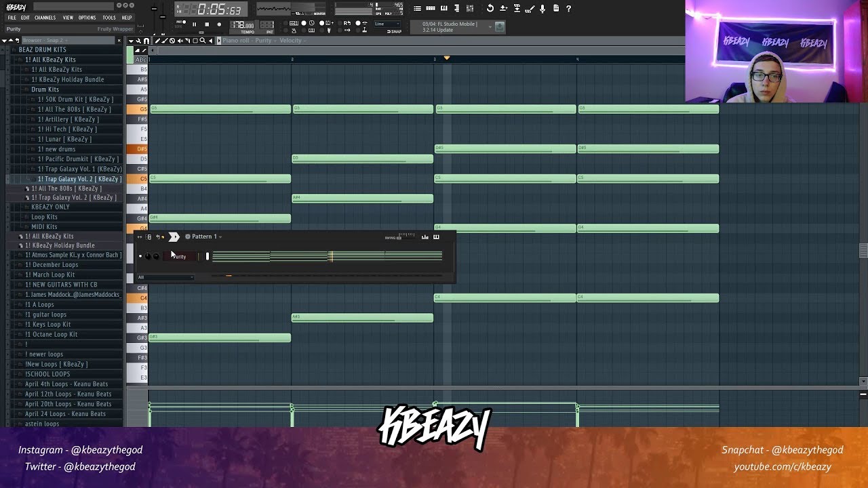868x488 pixels.
Task: Open the Line snap dropdown
Action: [x=388, y=24]
